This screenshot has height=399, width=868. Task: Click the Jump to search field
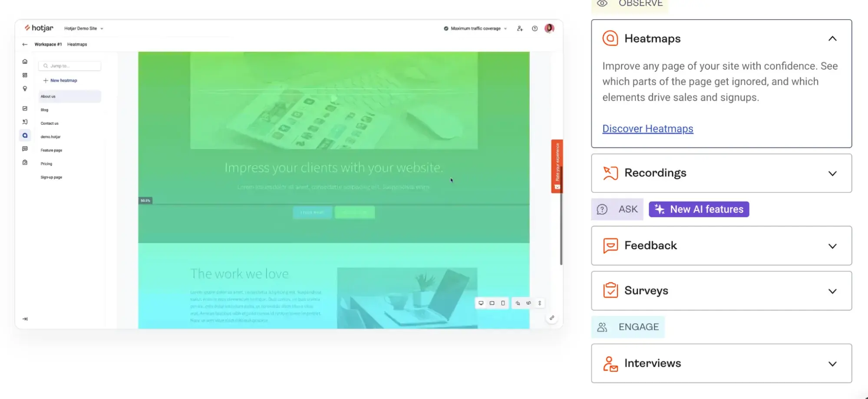[x=69, y=66]
